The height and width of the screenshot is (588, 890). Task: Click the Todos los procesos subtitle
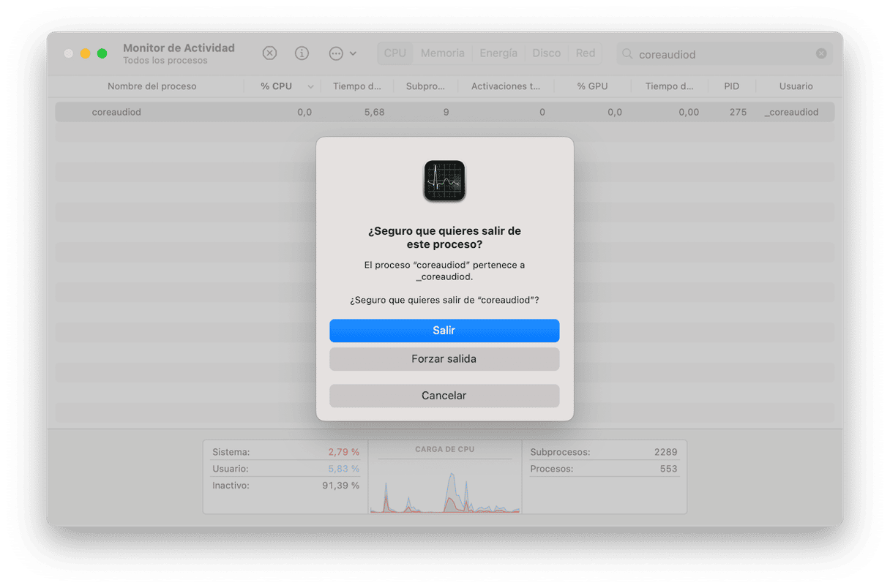165,61
